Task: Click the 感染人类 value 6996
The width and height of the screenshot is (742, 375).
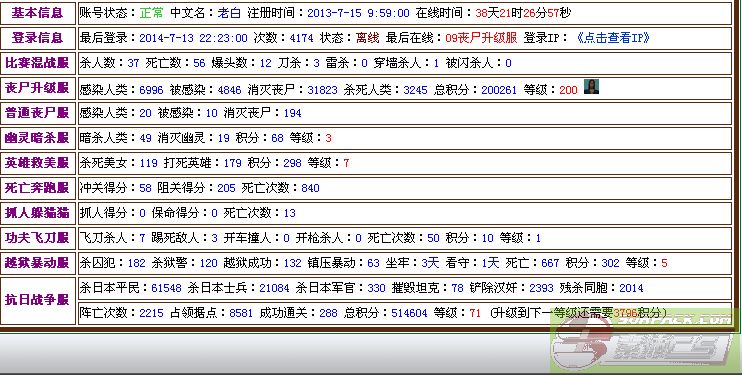Action: tap(151, 90)
